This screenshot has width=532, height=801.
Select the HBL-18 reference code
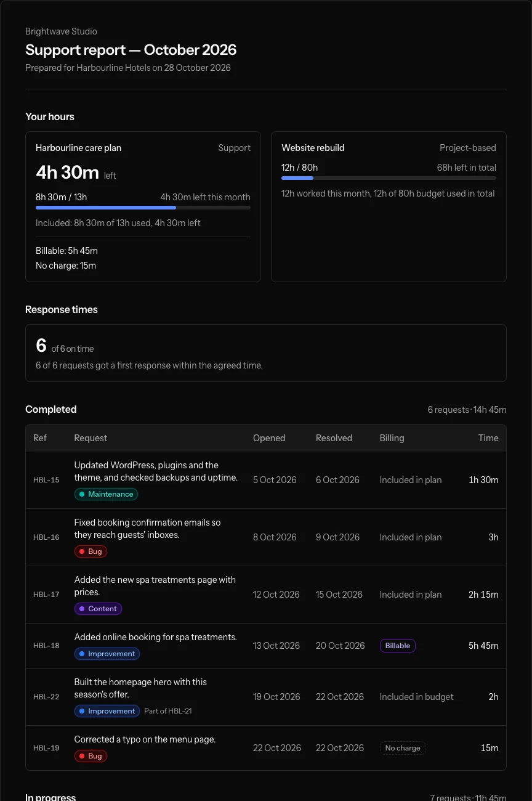pos(46,646)
